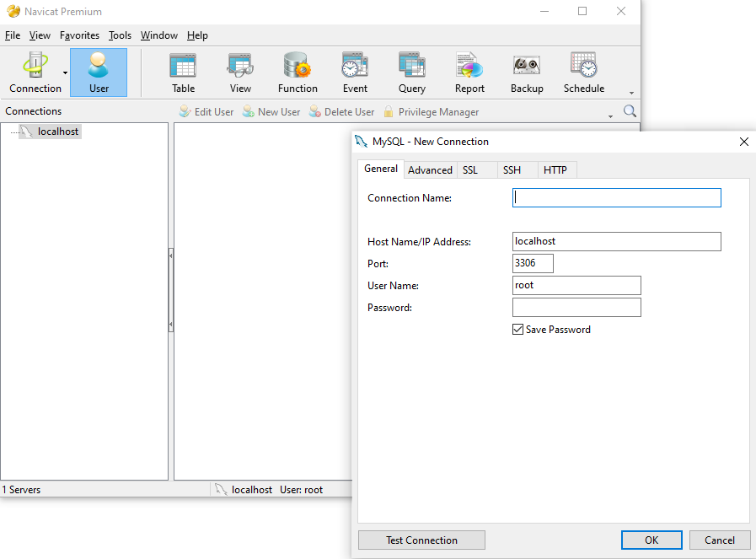This screenshot has height=559, width=756.
Task: Click the User Name field
Action: pyautogui.click(x=576, y=285)
